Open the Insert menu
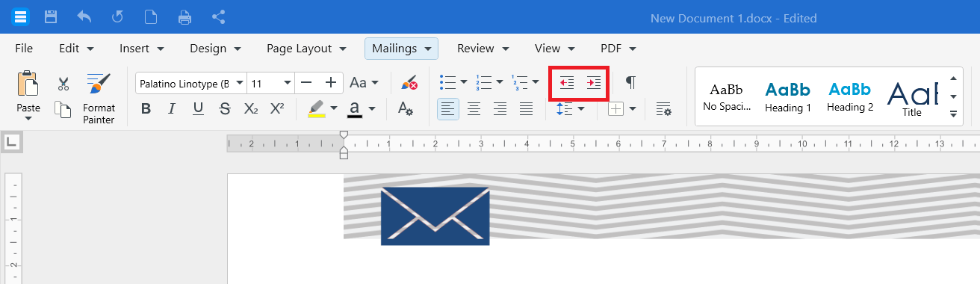The width and height of the screenshot is (980, 284). coord(142,49)
